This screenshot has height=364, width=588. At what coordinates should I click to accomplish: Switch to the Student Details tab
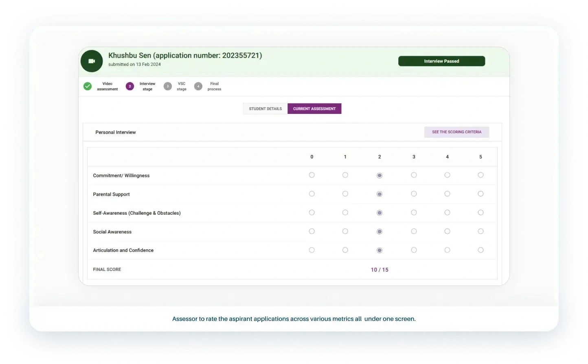265,109
